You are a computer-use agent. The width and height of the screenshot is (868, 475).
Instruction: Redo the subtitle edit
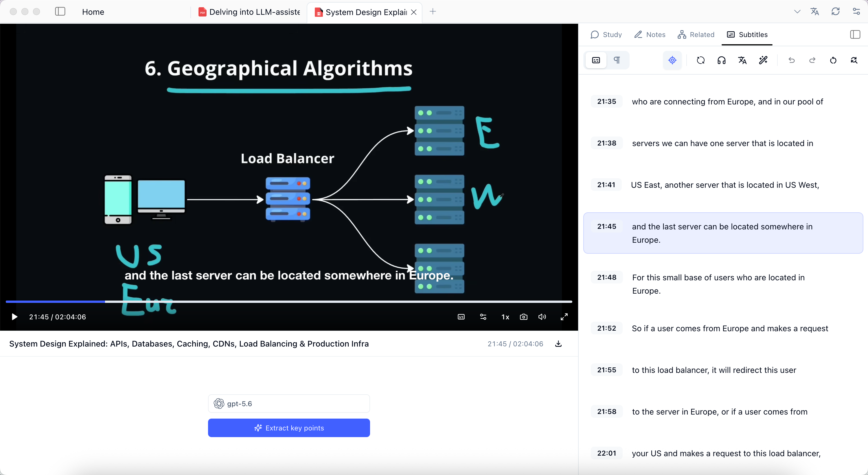tap(812, 60)
